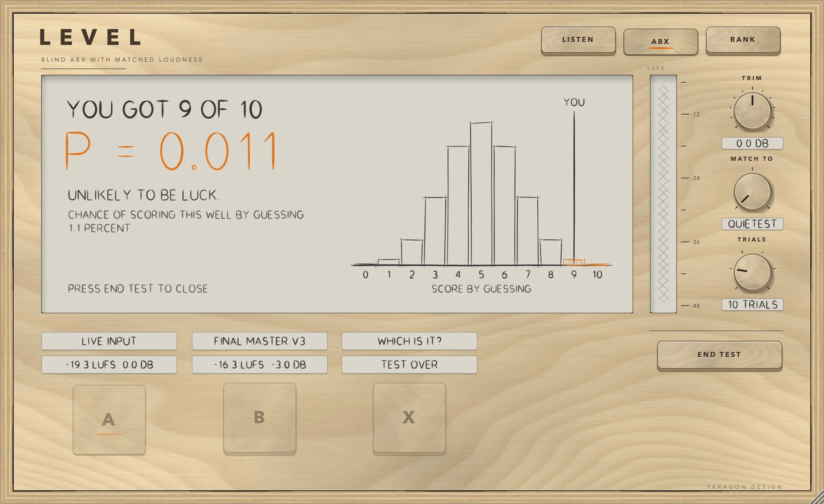Select source A pad

tap(109, 420)
